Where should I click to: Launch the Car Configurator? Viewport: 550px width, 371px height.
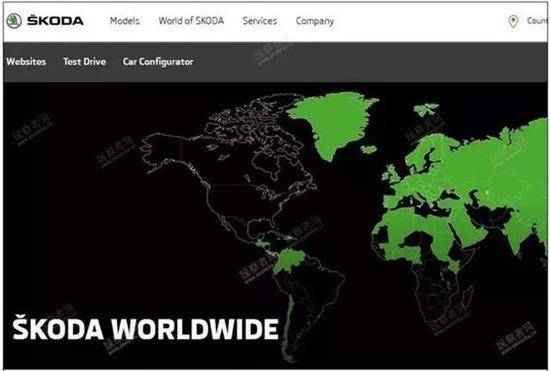[158, 62]
